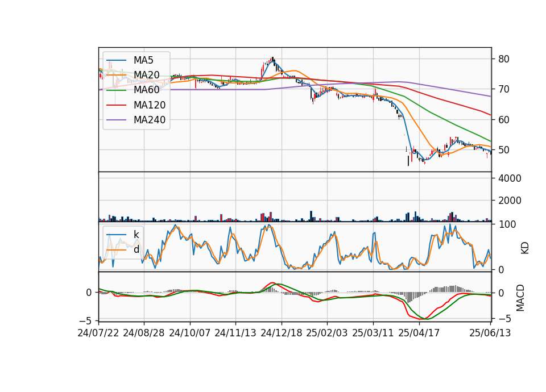Click the purple MA240 legend line sample

point(117,120)
